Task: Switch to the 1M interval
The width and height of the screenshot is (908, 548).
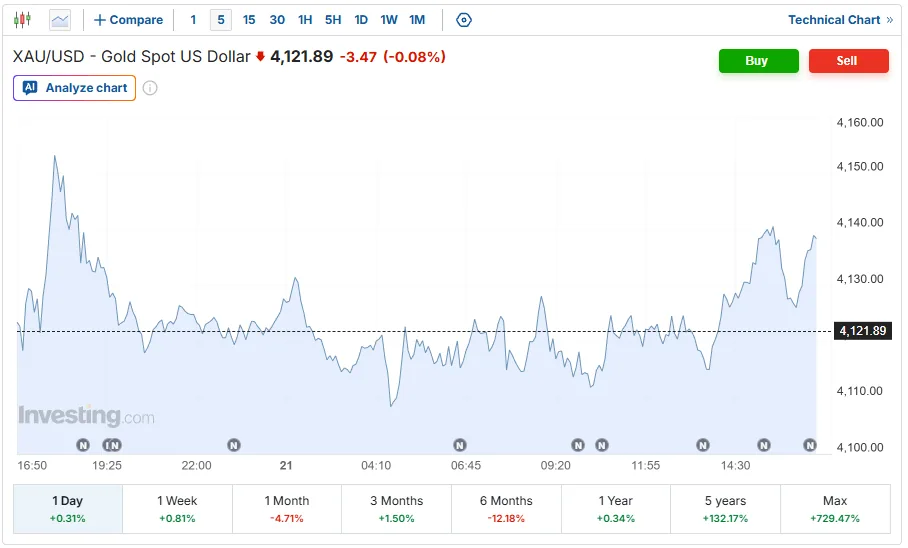Action: pyautogui.click(x=417, y=20)
